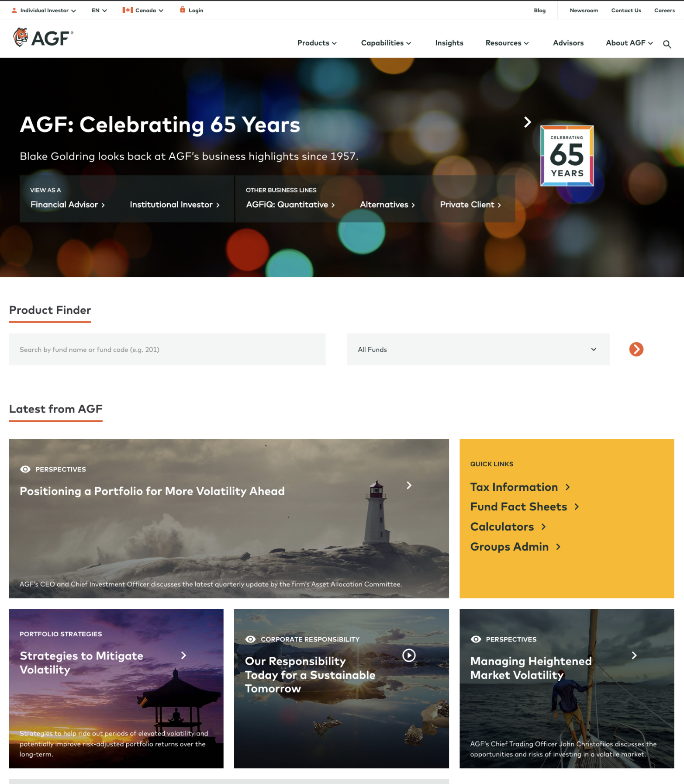Click arrow on Positioning a Portfolio card

(x=409, y=486)
